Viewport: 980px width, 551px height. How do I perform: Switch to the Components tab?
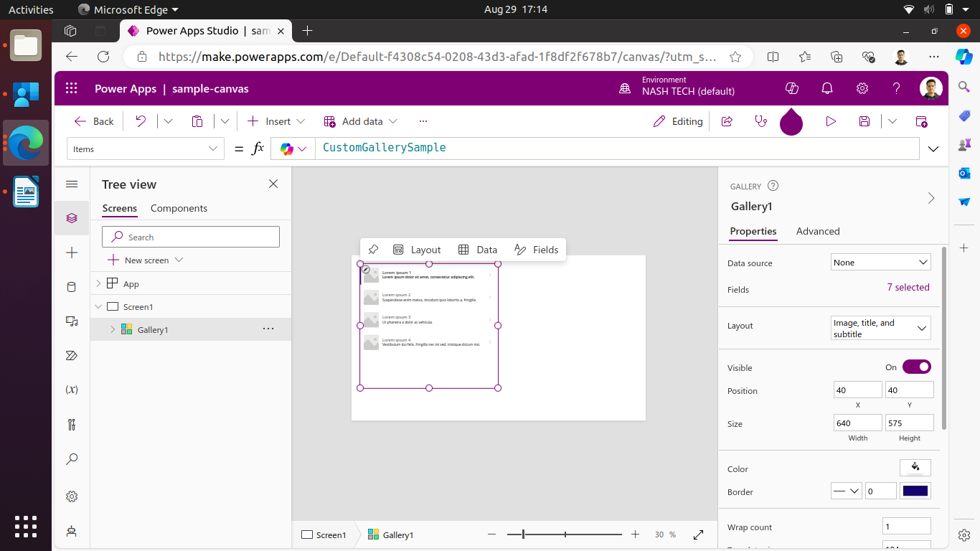[179, 208]
